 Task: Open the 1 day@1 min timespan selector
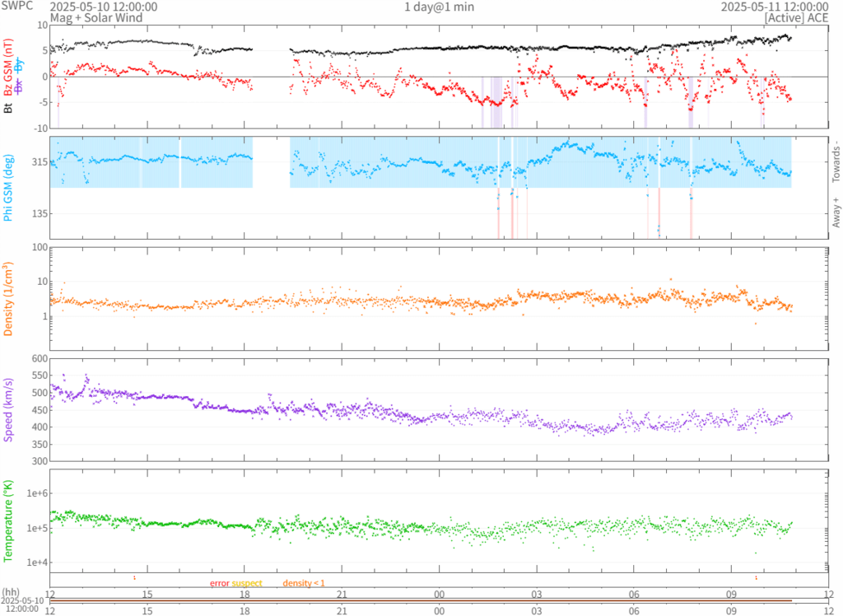[x=439, y=7]
